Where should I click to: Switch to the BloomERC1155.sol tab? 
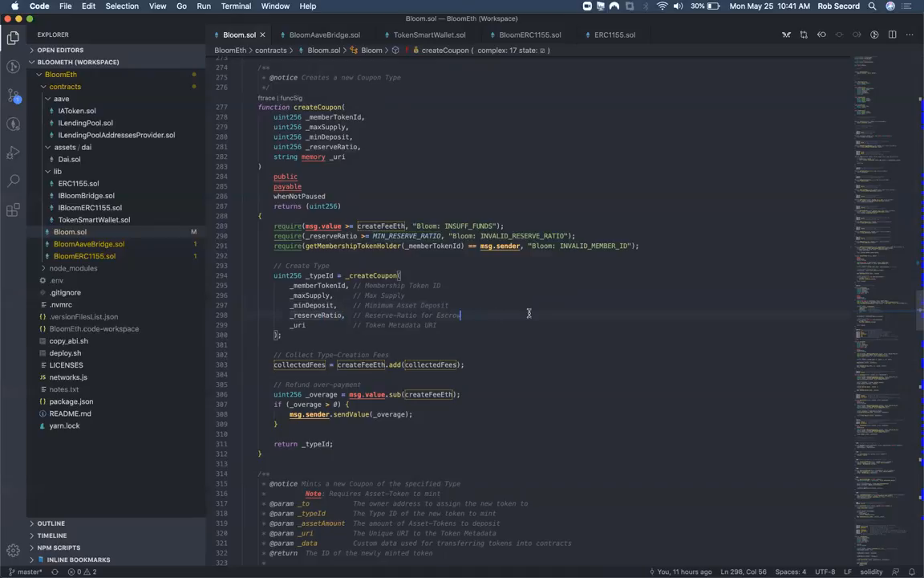[x=529, y=35]
